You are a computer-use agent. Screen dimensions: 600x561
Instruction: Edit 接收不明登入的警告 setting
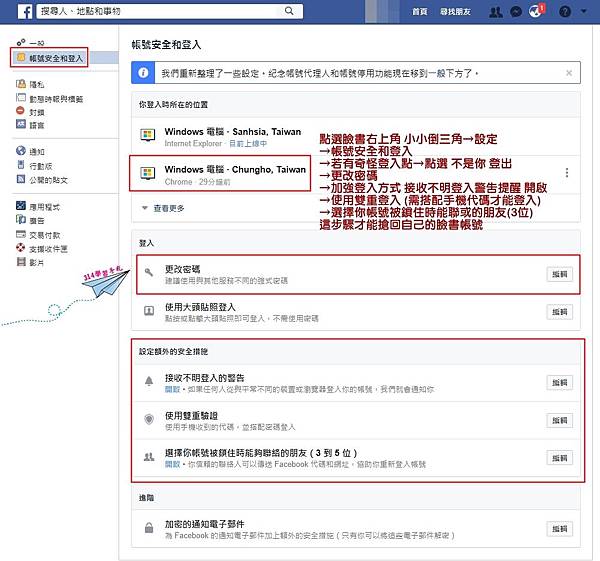coord(559,383)
